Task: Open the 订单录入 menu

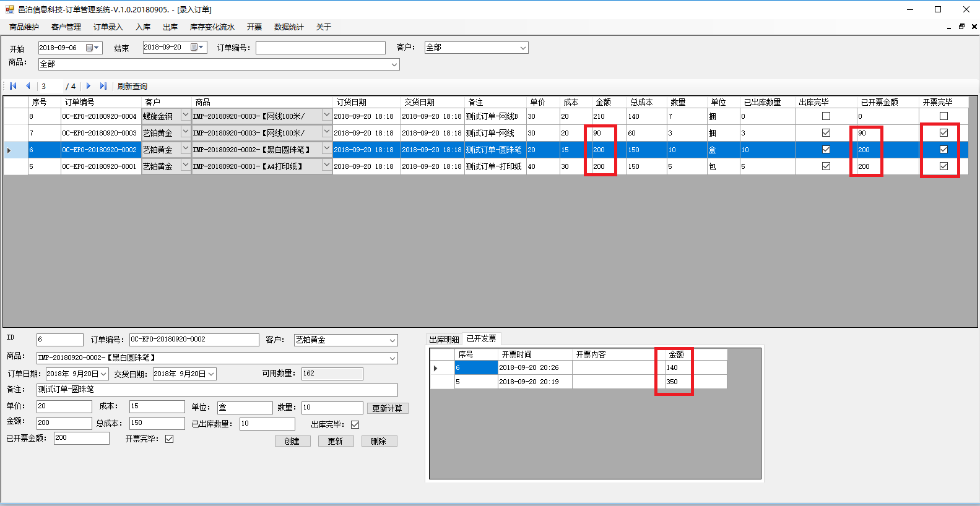Action: point(108,27)
